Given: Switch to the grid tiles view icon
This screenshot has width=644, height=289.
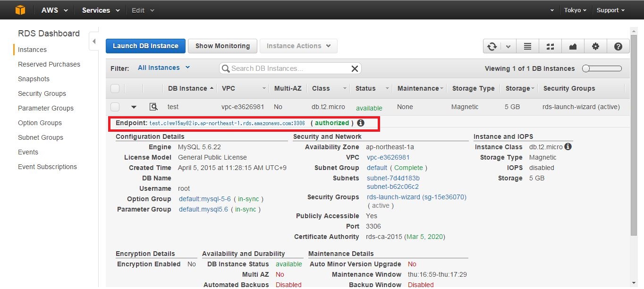Looking at the screenshot, I should tap(550, 46).
